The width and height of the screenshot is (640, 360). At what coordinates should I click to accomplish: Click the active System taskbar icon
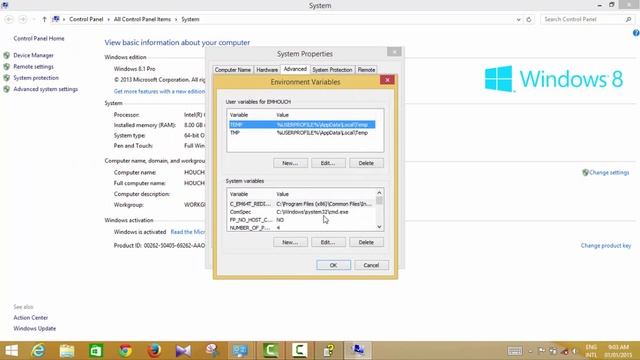[358, 351]
